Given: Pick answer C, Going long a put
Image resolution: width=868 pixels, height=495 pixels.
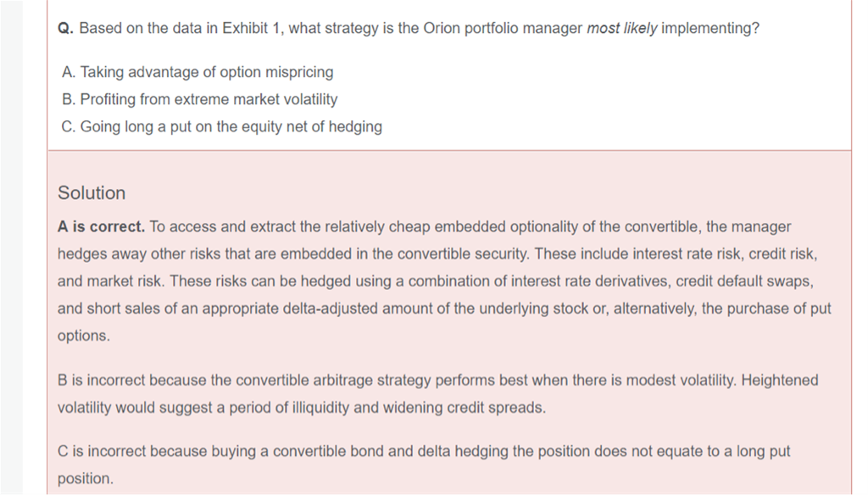Looking at the screenshot, I should [222, 126].
